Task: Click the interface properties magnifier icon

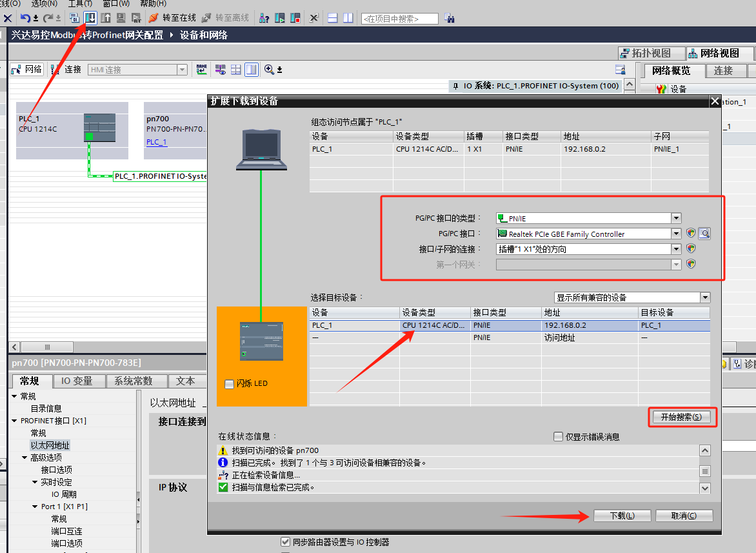Action: [x=704, y=234]
